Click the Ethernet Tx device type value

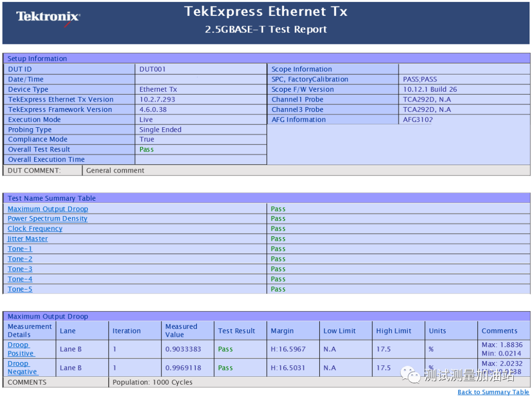(x=158, y=89)
